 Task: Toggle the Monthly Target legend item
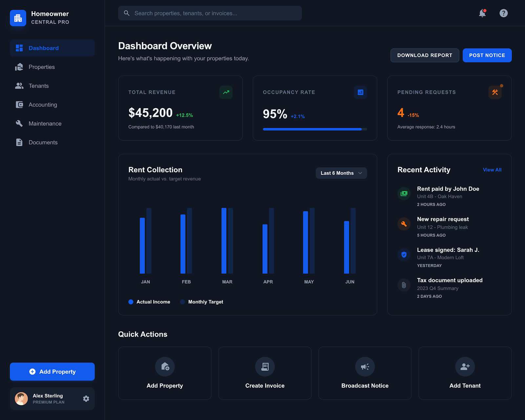pyautogui.click(x=201, y=302)
